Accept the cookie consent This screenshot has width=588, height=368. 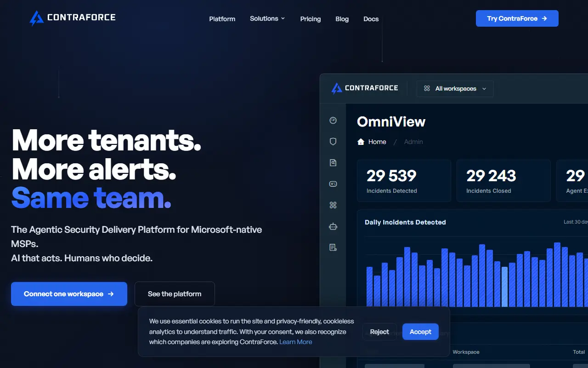point(420,332)
